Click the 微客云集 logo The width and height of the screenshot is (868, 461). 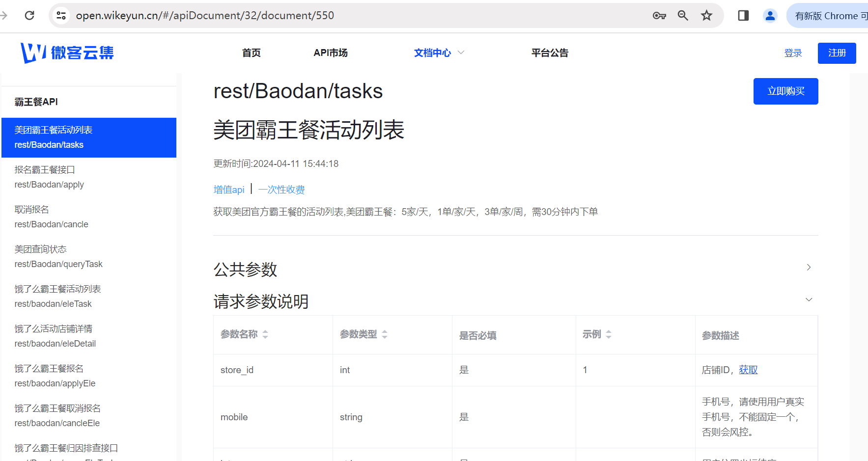[x=67, y=53]
